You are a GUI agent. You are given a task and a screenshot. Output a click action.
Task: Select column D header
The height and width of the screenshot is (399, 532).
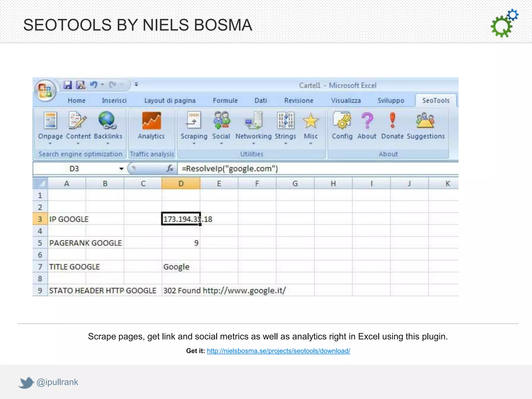(x=181, y=183)
